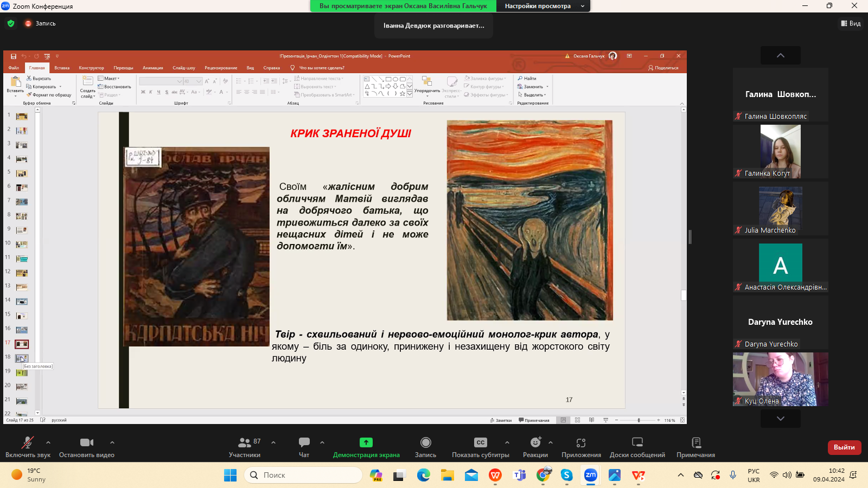Image resolution: width=868 pixels, height=488 pixels.
Task: Click the green encryption shield icon
Action: [11, 23]
